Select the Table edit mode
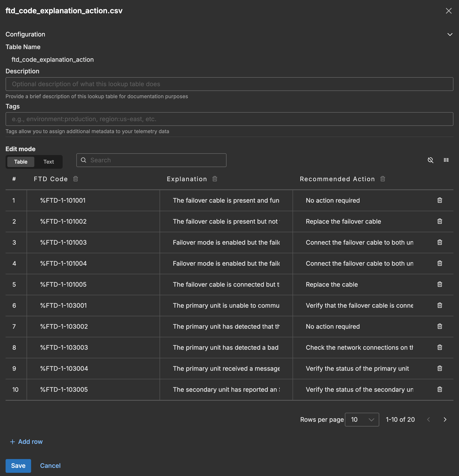 click(x=21, y=162)
